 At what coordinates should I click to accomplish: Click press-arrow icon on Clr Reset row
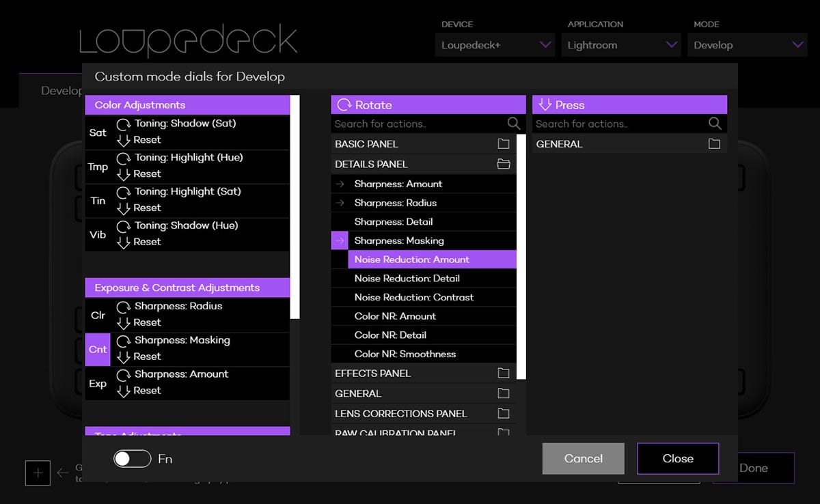click(124, 323)
